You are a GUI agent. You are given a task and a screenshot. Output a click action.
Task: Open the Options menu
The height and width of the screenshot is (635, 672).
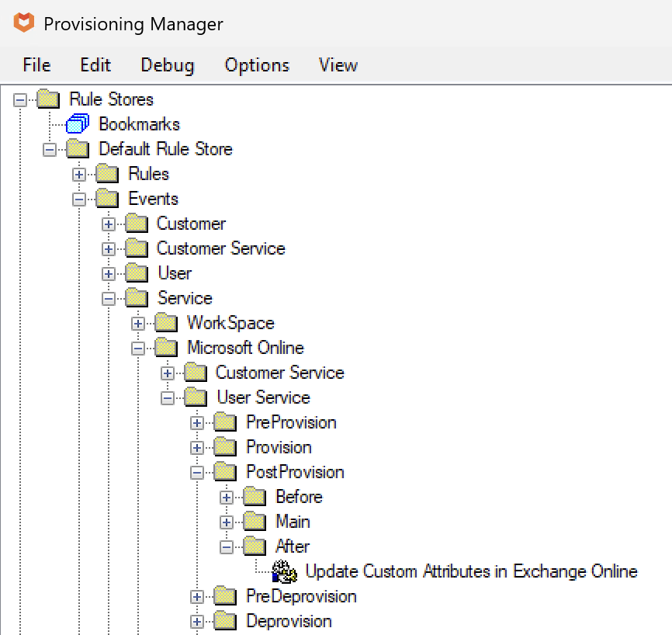click(257, 65)
